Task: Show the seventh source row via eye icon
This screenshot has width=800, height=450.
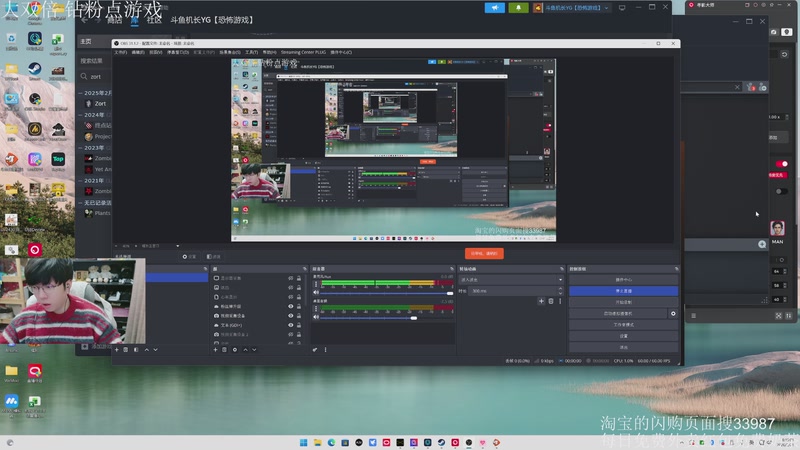Action: [x=291, y=335]
